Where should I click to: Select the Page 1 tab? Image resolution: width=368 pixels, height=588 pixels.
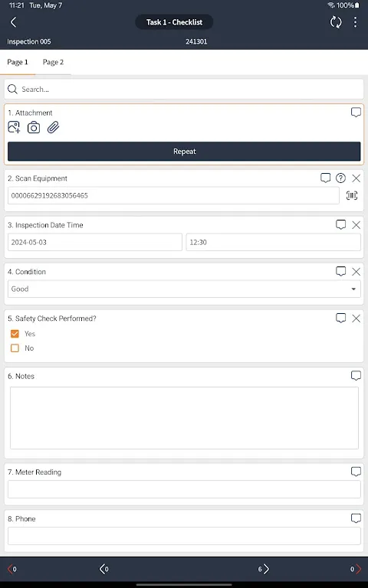[x=18, y=62]
